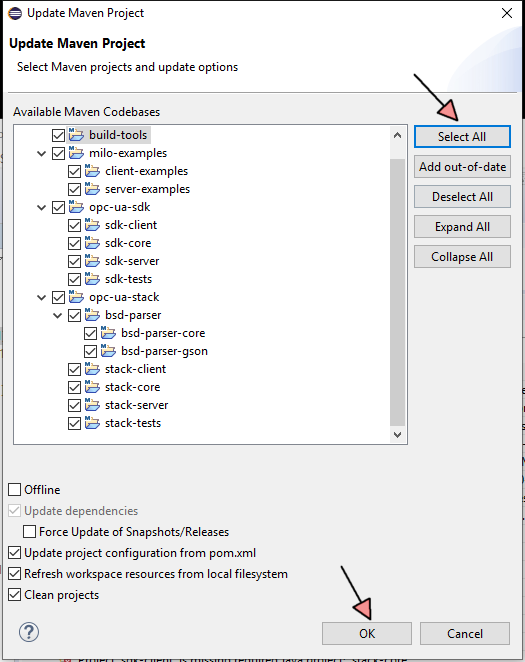525x662 pixels.
Task: Click the milo-examples Maven project icon
Action: 76,152
